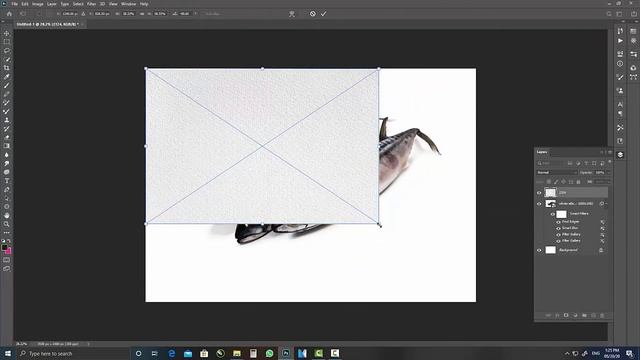Click the taskbar search box
The width and height of the screenshot is (640, 360).
pos(73,353)
